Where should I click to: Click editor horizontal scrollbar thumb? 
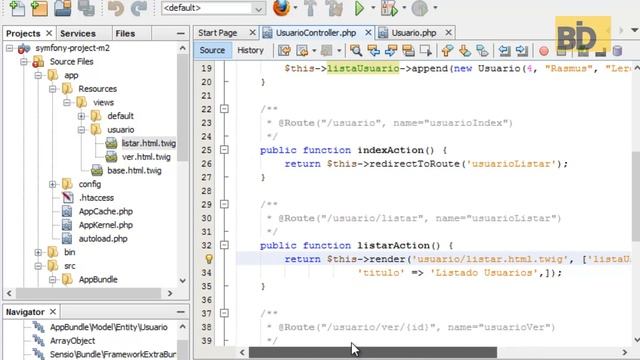[x=373, y=352]
